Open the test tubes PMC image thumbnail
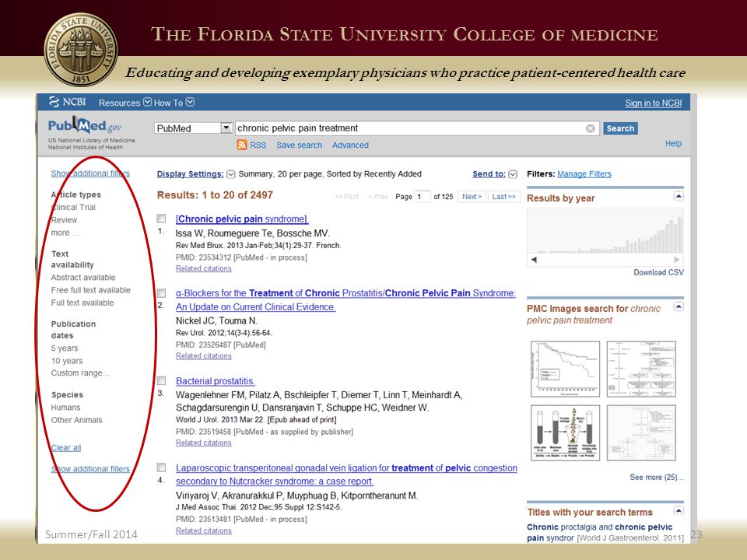Image resolution: width=747 pixels, height=560 pixels. pos(565,433)
